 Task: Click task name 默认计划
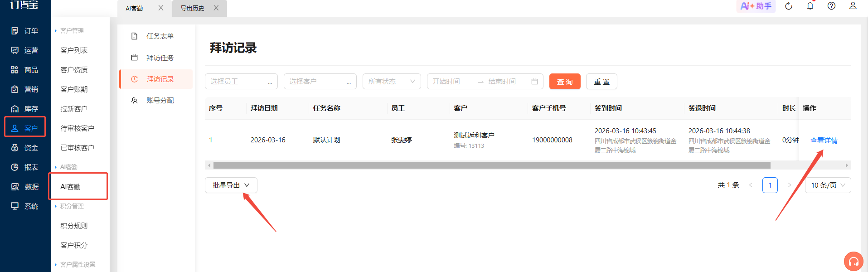(x=327, y=140)
